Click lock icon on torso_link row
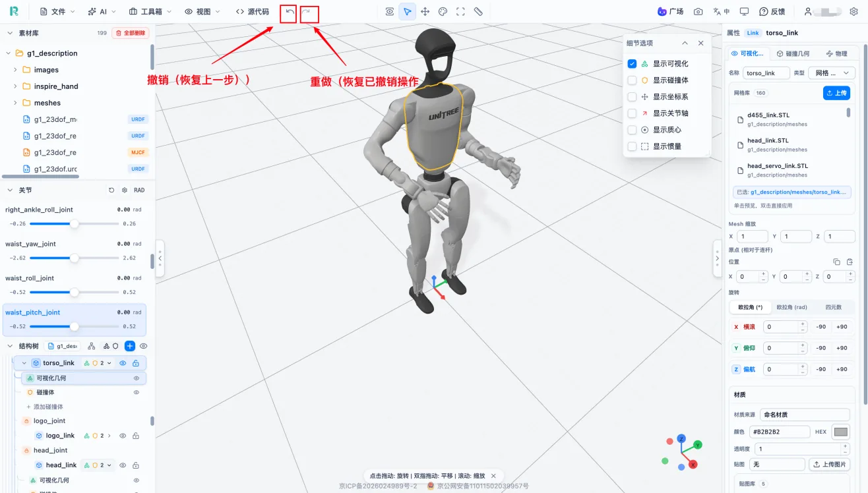 coord(136,363)
